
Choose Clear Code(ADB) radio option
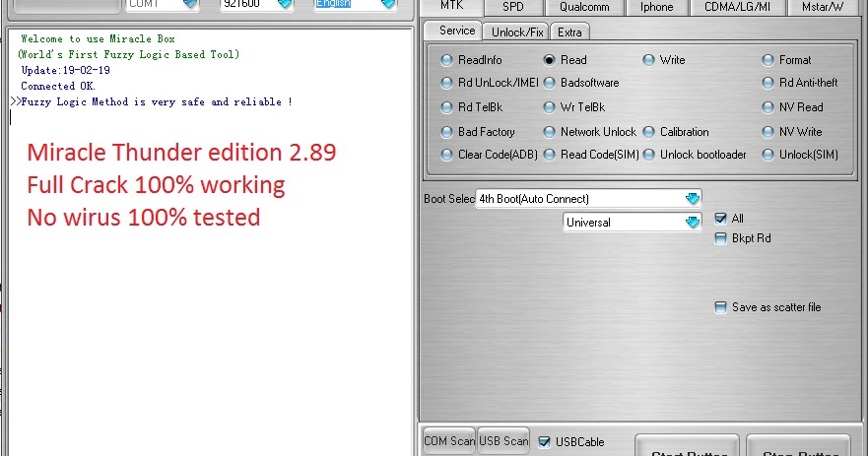coord(446,155)
